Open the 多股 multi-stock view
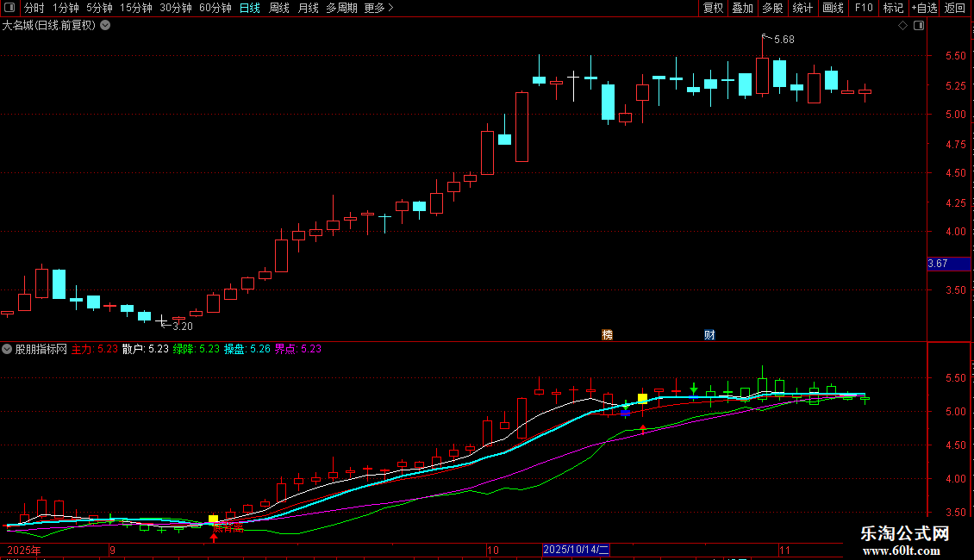This screenshot has width=974, height=560. (773, 8)
